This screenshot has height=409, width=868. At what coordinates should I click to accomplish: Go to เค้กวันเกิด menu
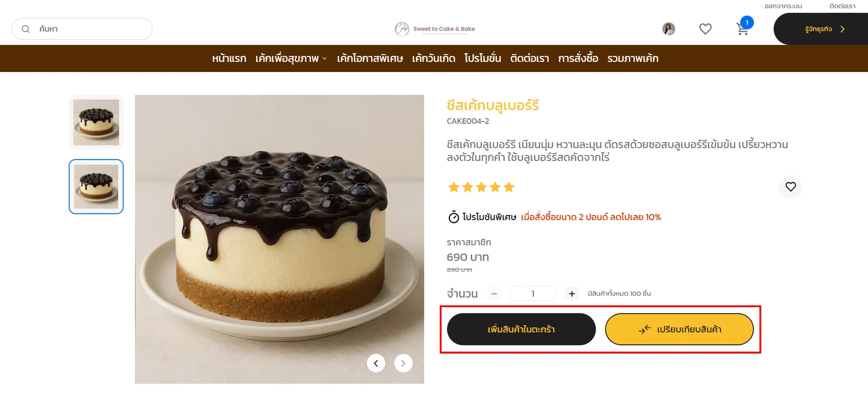pyautogui.click(x=433, y=59)
